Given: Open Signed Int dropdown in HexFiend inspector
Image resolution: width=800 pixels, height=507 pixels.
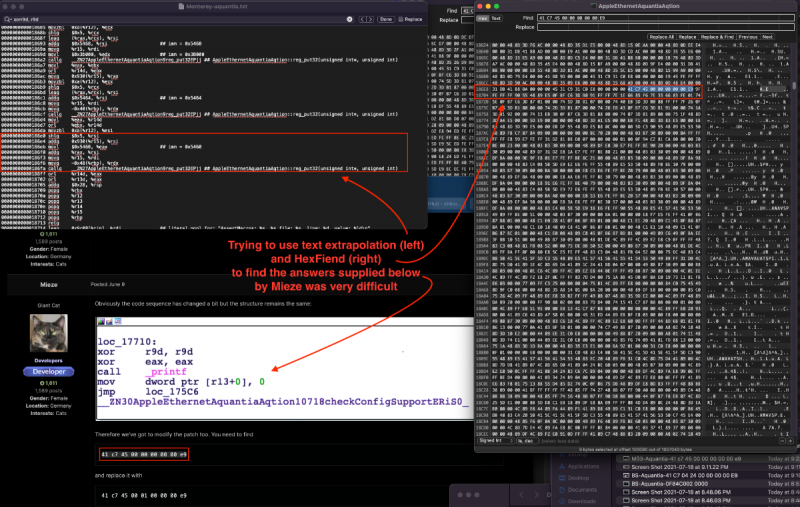Looking at the screenshot, I should tap(495, 441).
